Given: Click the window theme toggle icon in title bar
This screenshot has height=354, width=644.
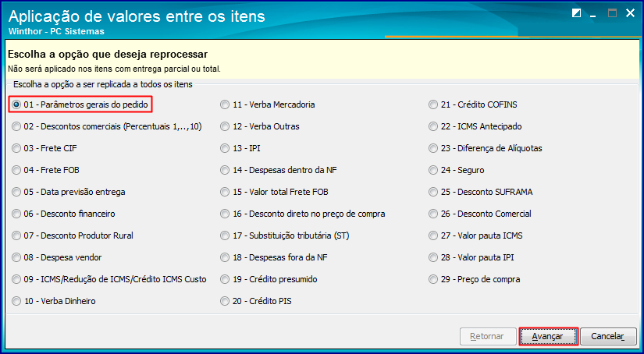Looking at the screenshot, I should 576,13.
